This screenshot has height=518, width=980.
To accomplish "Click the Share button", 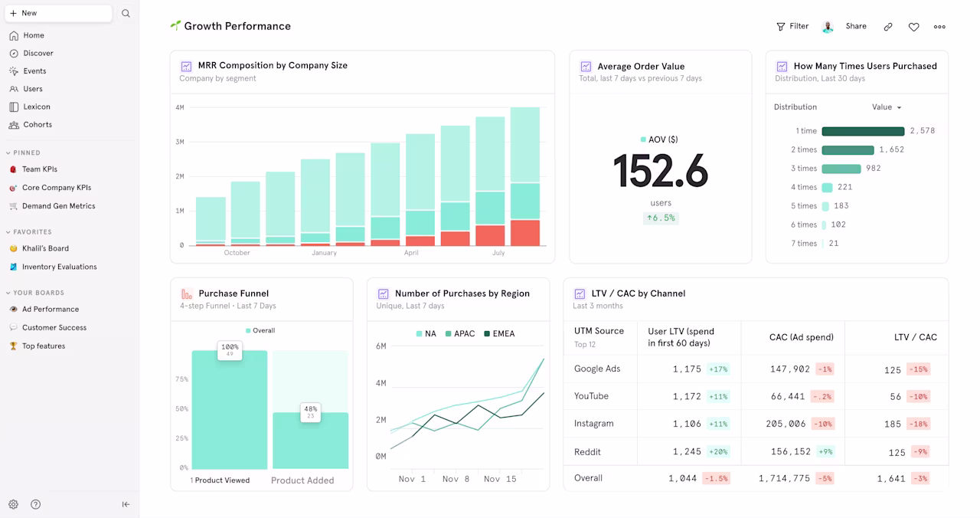I will (x=856, y=26).
